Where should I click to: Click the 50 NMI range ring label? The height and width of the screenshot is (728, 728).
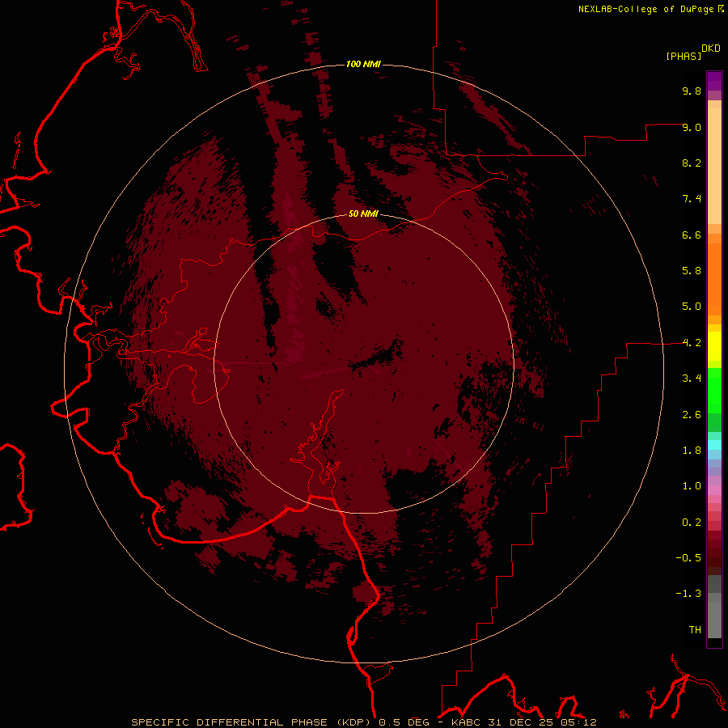click(363, 214)
